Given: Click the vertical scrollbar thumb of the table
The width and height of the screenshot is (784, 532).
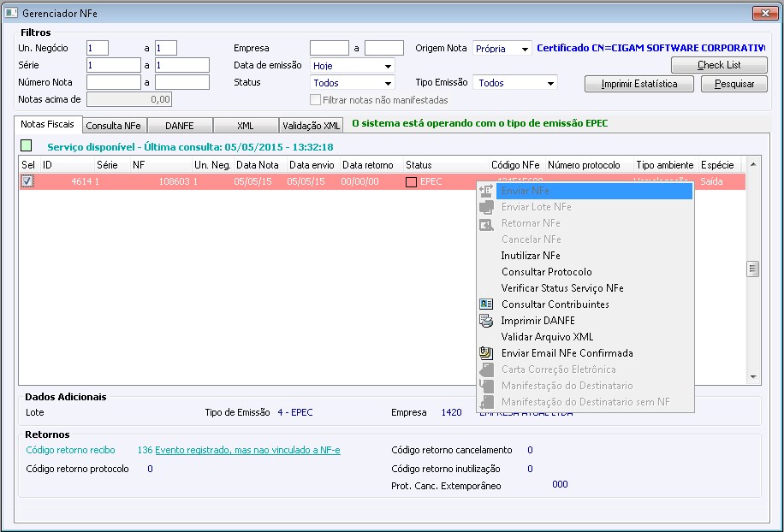Looking at the screenshot, I should pyautogui.click(x=753, y=269).
